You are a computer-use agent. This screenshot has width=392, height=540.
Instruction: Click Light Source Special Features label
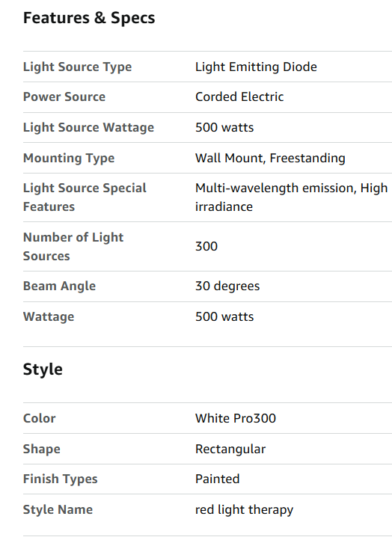[x=85, y=197]
